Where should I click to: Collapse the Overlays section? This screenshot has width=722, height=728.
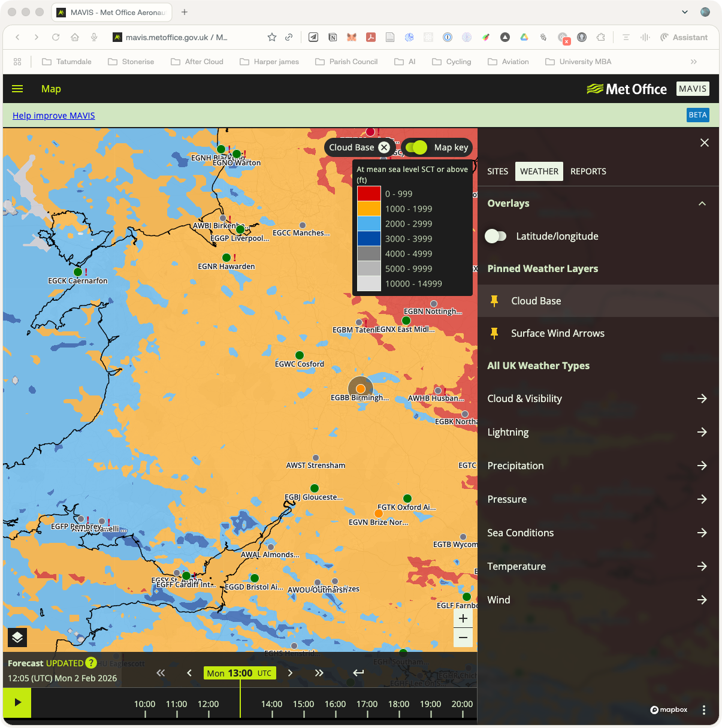coord(702,204)
